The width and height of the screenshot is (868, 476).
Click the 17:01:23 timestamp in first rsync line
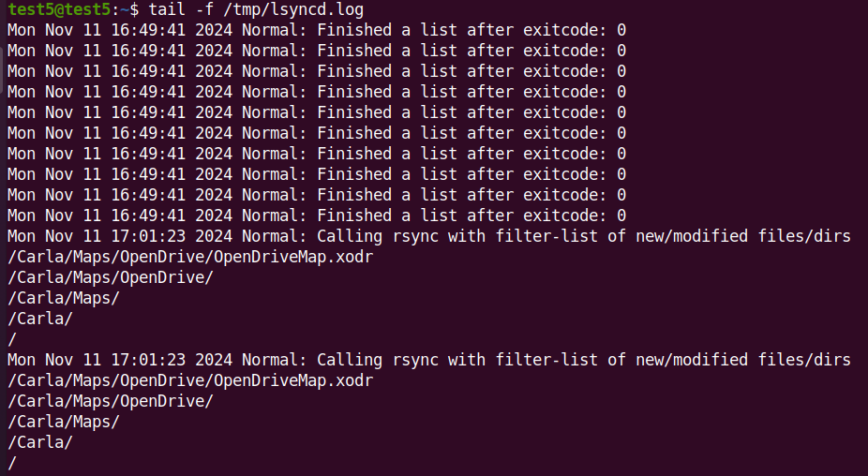148,236
